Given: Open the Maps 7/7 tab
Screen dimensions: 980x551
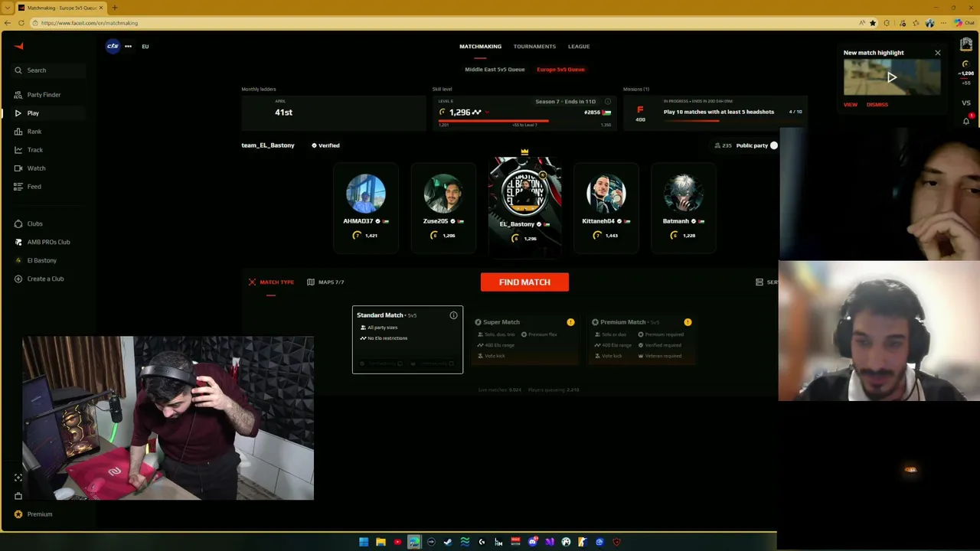Looking at the screenshot, I should tap(325, 282).
